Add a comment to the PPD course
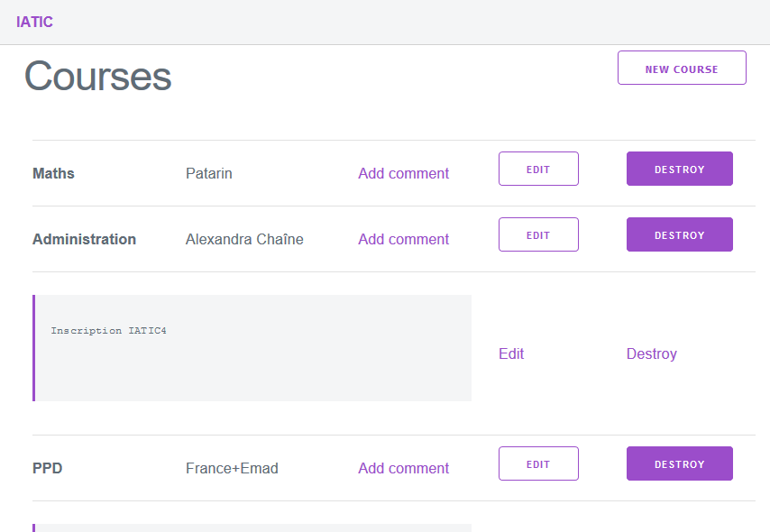 [403, 468]
